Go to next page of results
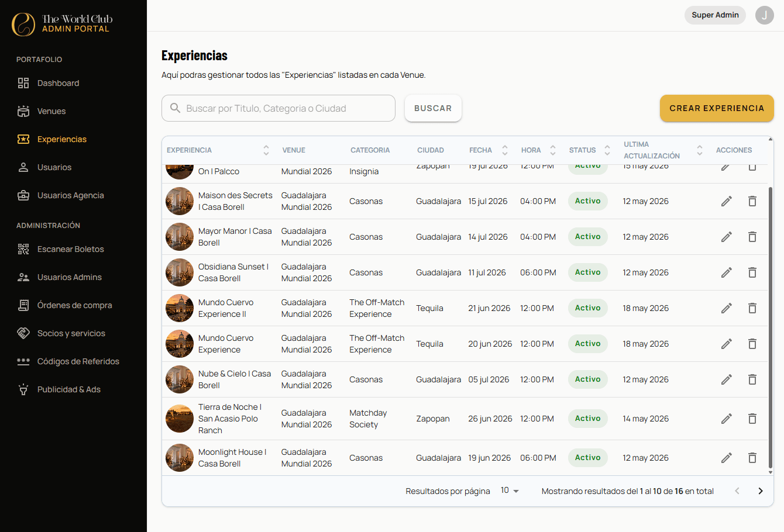This screenshot has width=784, height=532. coord(761,491)
